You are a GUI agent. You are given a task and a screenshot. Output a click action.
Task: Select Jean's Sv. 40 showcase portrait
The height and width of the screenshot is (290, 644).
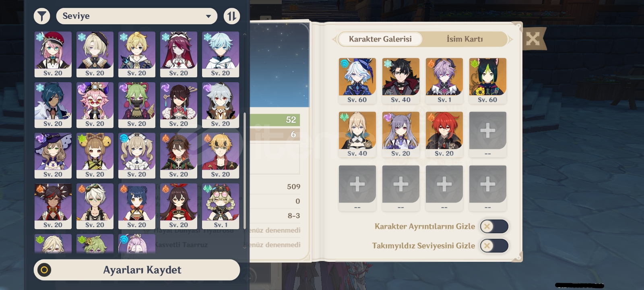click(357, 135)
